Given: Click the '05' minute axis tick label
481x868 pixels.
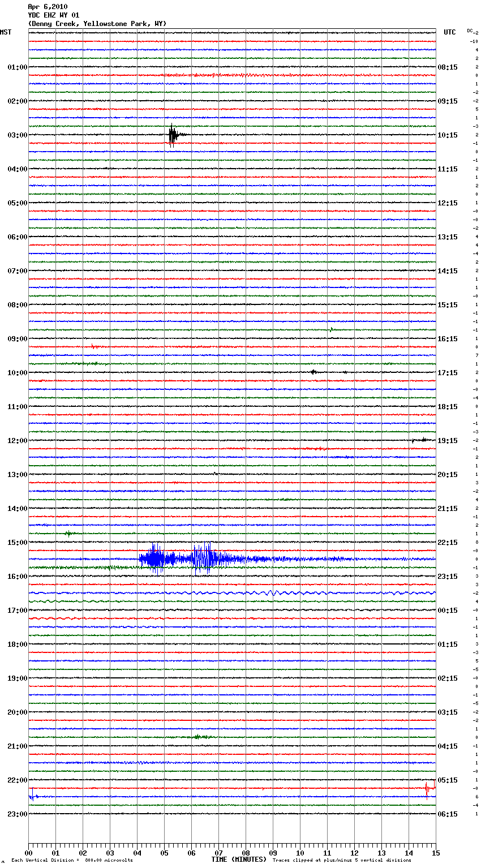Looking at the screenshot, I should tap(164, 853).
